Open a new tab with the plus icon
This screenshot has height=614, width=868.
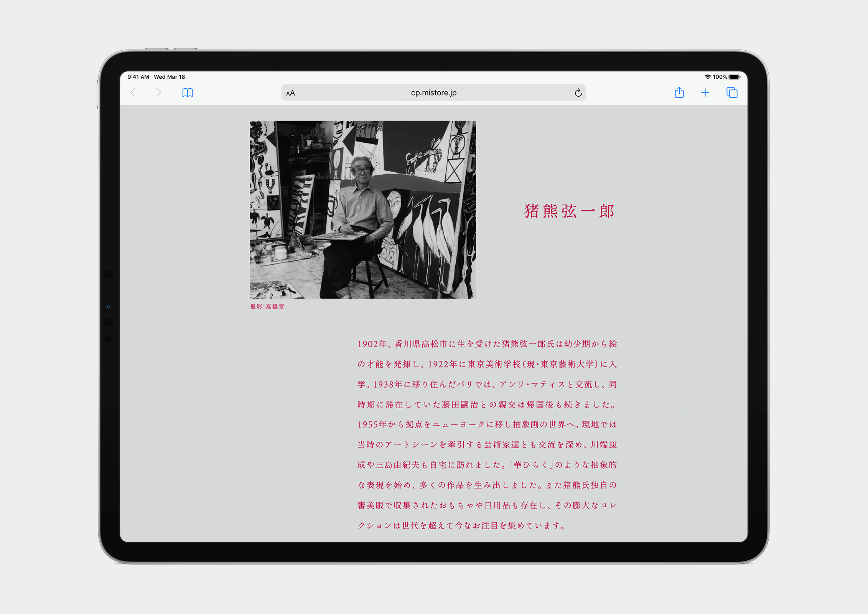(705, 92)
